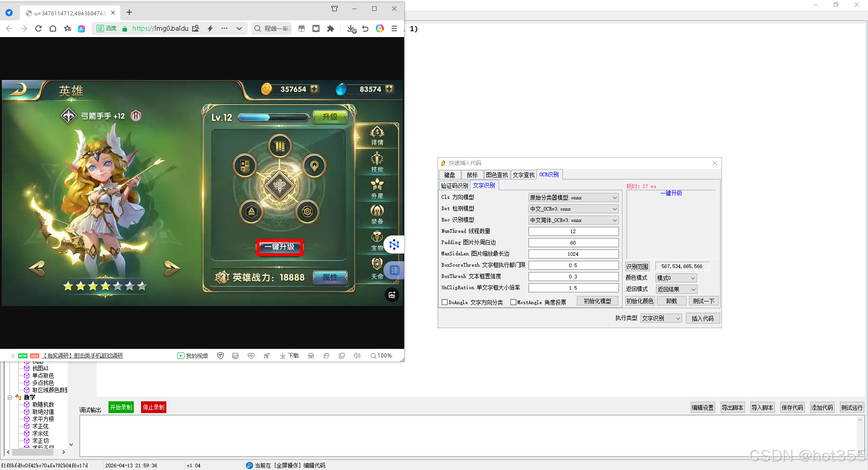This screenshot has width=868, height=470.
Task: Click the 识别范围 button
Action: click(637, 267)
